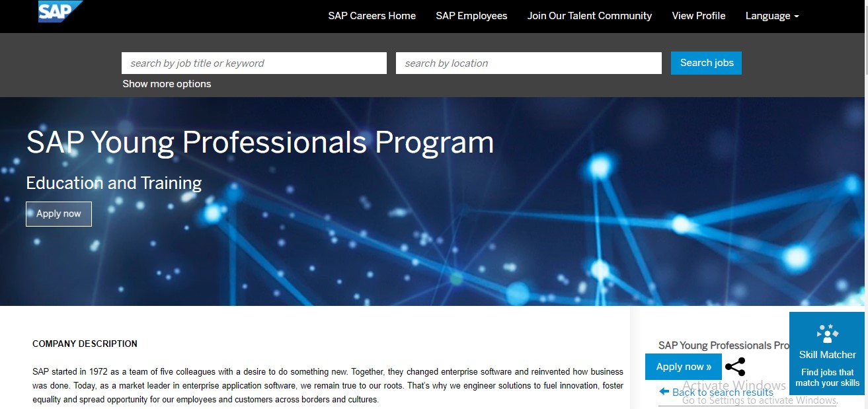This screenshot has height=409, width=868.
Task: Click the SAP Young Professionals Program banner title
Action: (x=260, y=143)
